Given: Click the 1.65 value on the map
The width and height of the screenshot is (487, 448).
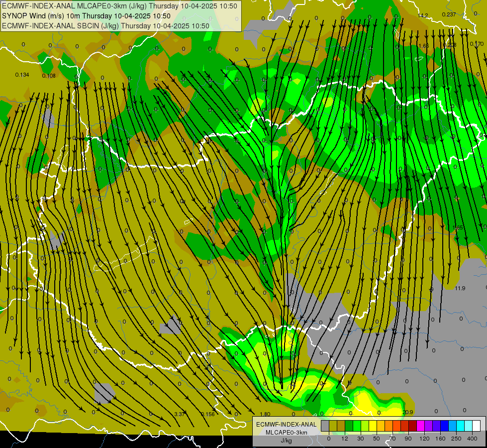Looking at the screenshot, I should [x=458, y=227].
